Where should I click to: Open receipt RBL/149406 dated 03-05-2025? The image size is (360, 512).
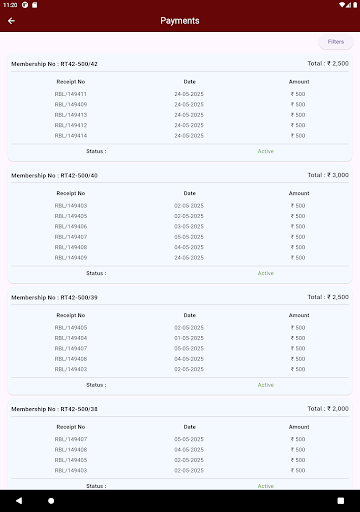(180, 226)
